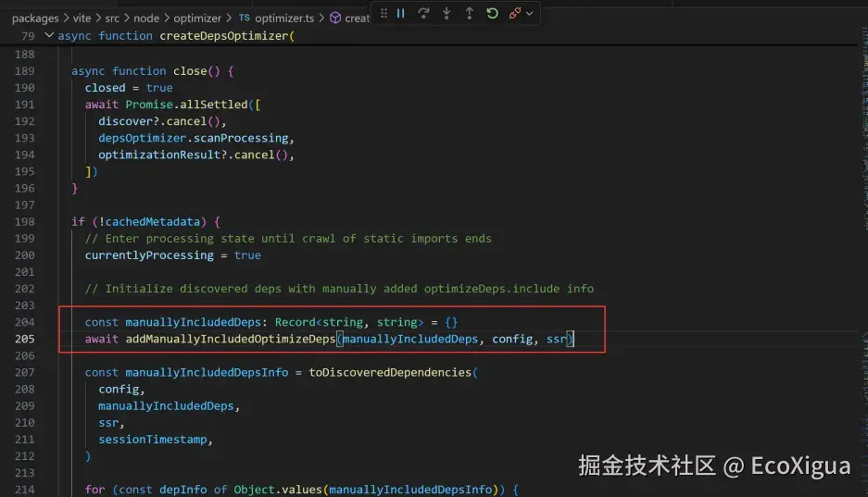The height and width of the screenshot is (497, 868).
Task: Open the 'optimizer' folder breadcrumb segment
Action: coord(197,19)
